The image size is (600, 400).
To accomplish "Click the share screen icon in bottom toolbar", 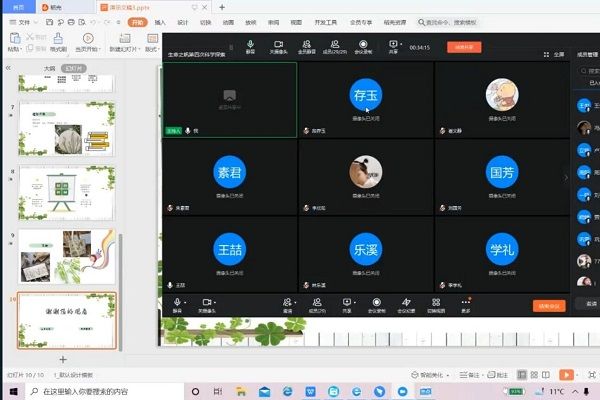I will [x=347, y=302].
